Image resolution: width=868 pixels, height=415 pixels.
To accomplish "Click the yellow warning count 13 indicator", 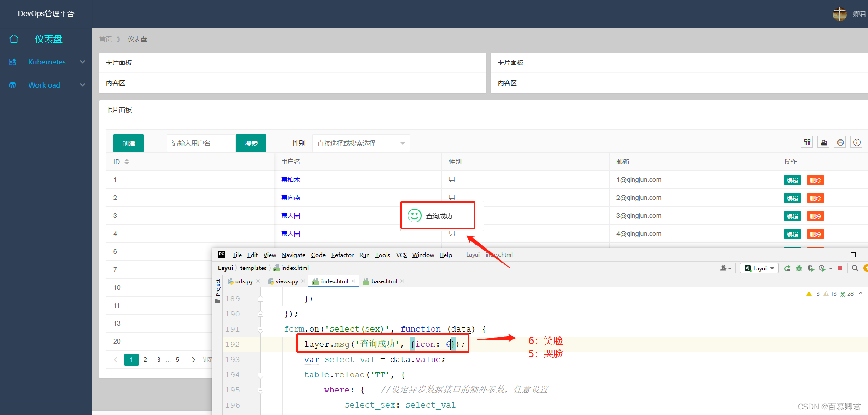I will [x=813, y=293].
